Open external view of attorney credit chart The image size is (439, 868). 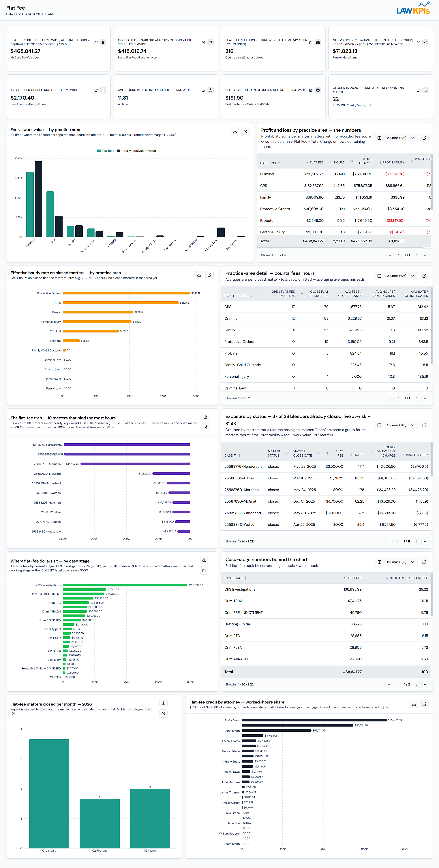[x=425, y=704]
